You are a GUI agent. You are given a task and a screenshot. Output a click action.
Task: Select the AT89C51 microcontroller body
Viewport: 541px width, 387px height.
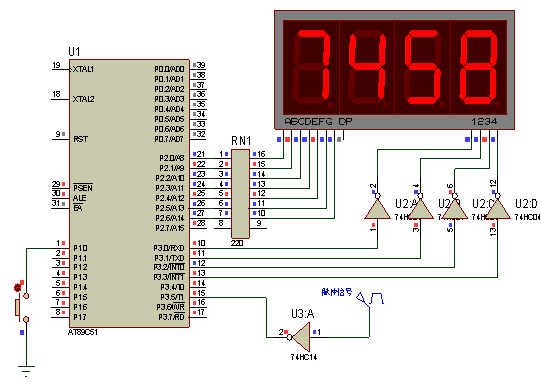(129, 194)
